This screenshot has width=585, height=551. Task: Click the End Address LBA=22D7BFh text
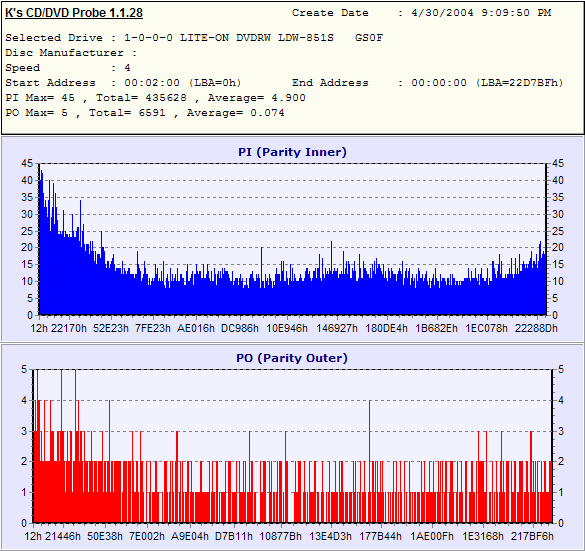click(x=520, y=83)
